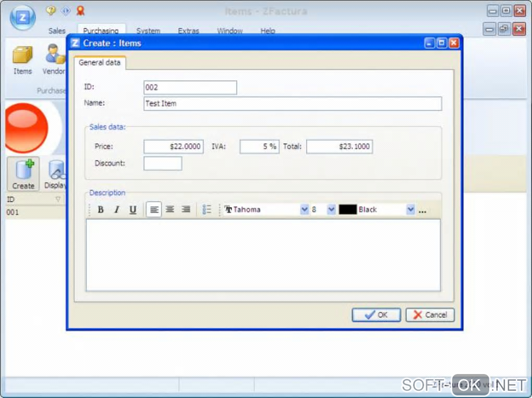Click the OK button
The width and height of the screenshot is (532, 398).
376,315
